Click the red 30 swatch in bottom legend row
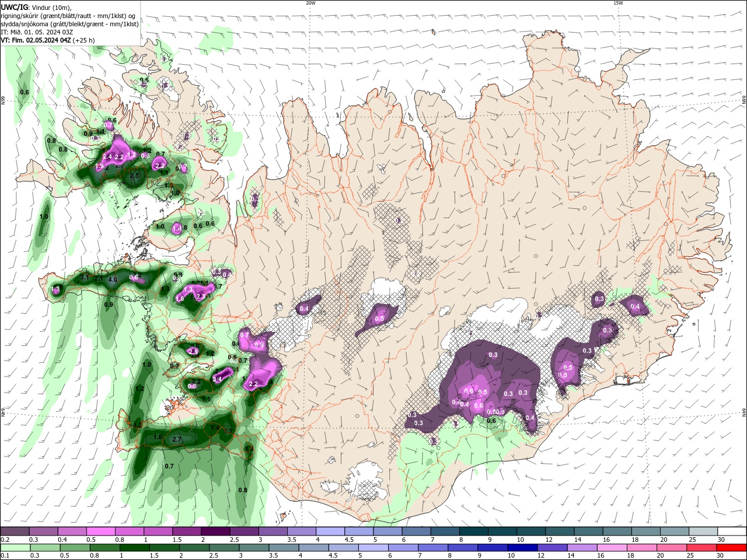Screen dimensions: 747x560 732,548
